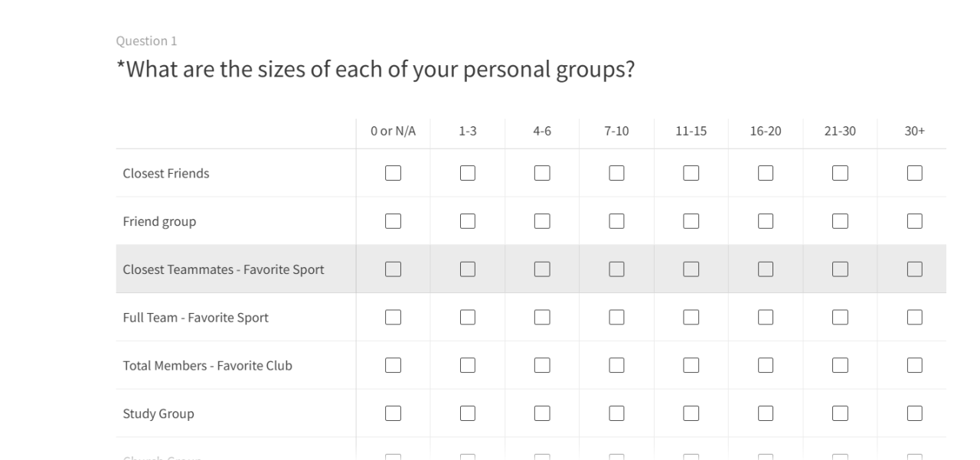The image size is (980, 460).
Task: Tick 16-20 for Closest Teammates - Favorite Sport
Action: (766, 269)
